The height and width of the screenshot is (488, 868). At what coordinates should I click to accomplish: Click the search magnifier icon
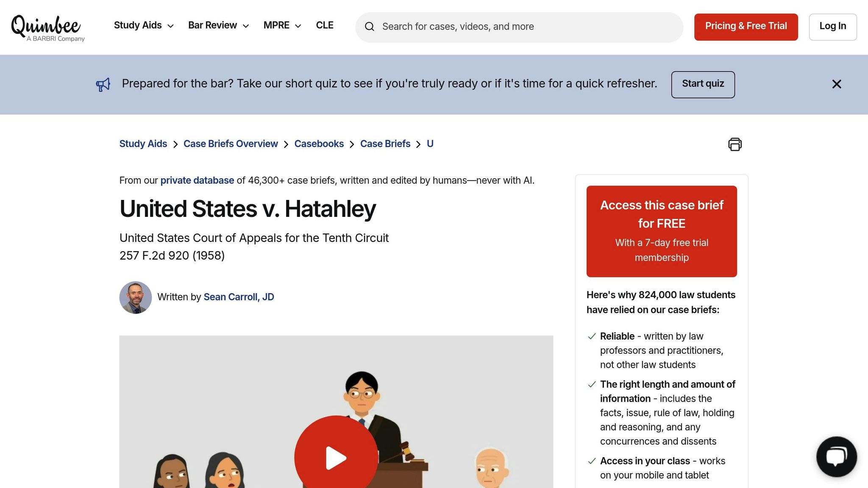click(370, 27)
